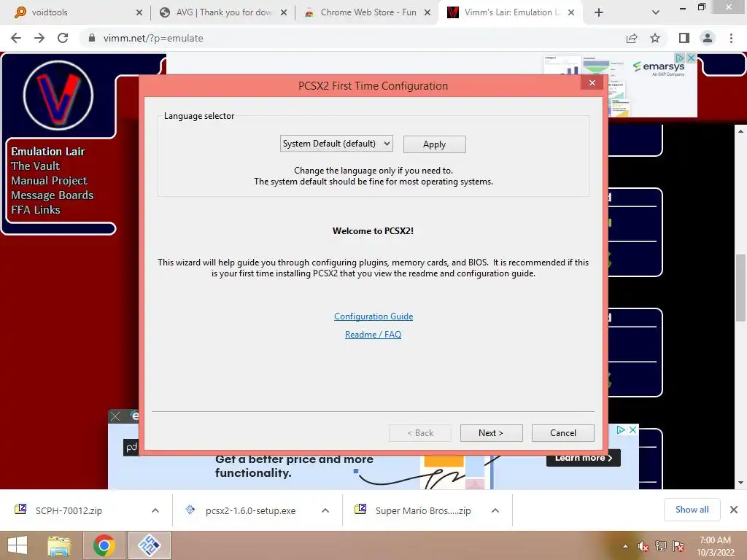Share this page icon
This screenshot has height=560, width=747.
click(x=632, y=38)
